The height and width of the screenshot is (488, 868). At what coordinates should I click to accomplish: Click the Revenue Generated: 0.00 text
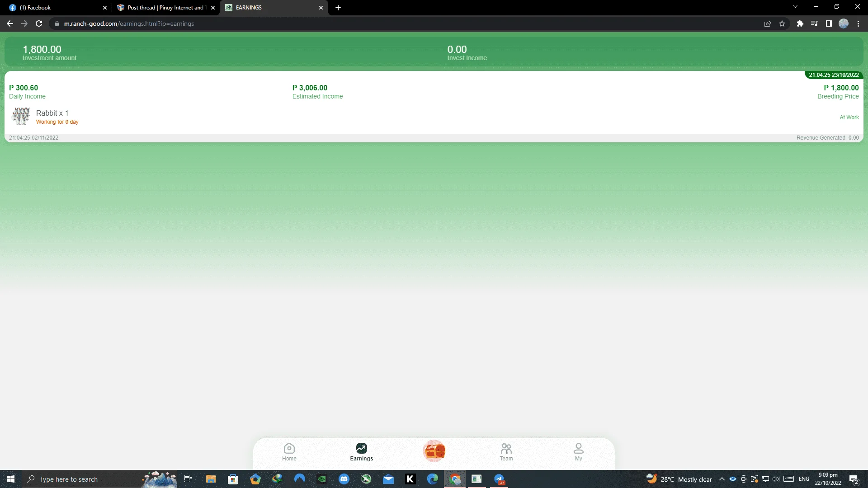827,138
